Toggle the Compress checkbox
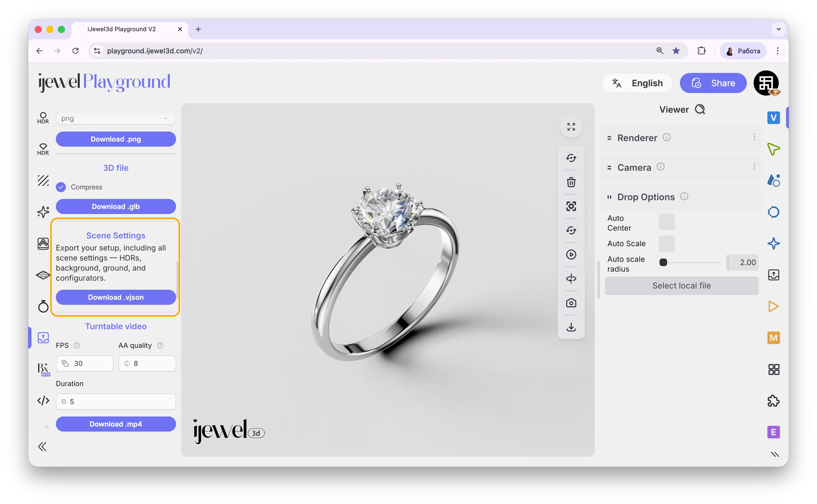The height and width of the screenshot is (504, 817). (x=61, y=187)
